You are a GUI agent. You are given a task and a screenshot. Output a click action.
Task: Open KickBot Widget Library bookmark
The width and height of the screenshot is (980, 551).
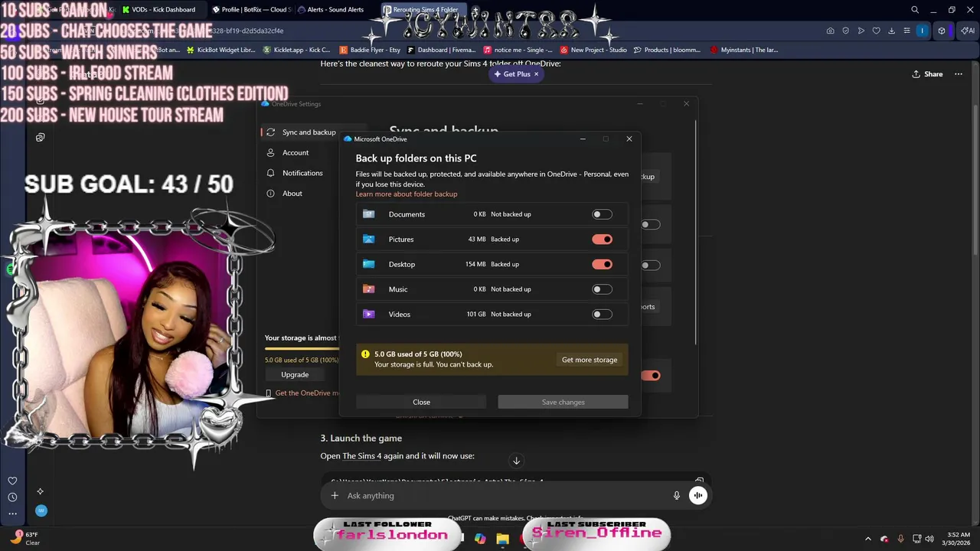220,50
